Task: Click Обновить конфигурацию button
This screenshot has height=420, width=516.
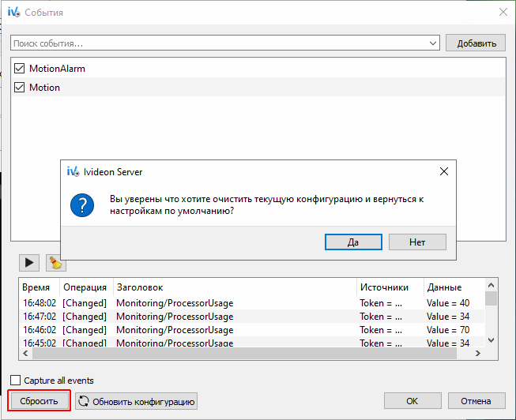Action: tap(136, 401)
